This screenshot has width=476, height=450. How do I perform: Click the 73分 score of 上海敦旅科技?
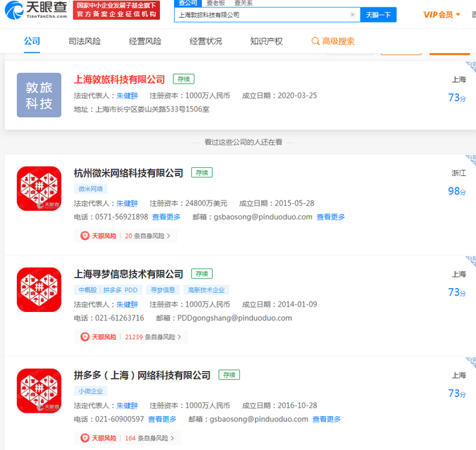(457, 98)
